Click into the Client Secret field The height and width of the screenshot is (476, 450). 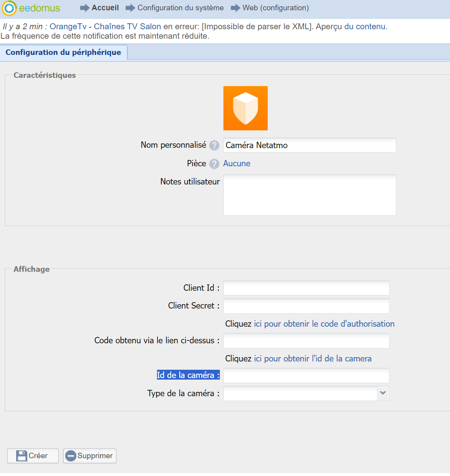pos(306,306)
